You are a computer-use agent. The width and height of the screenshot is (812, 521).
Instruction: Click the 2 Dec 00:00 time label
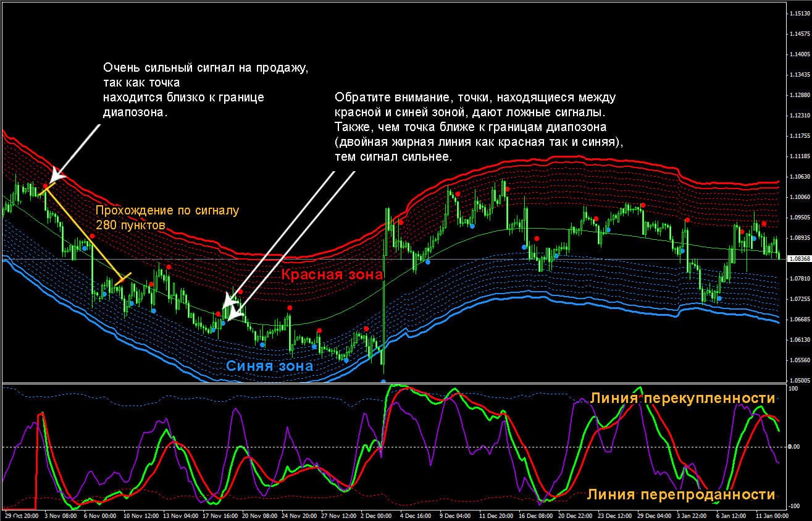coord(377,515)
